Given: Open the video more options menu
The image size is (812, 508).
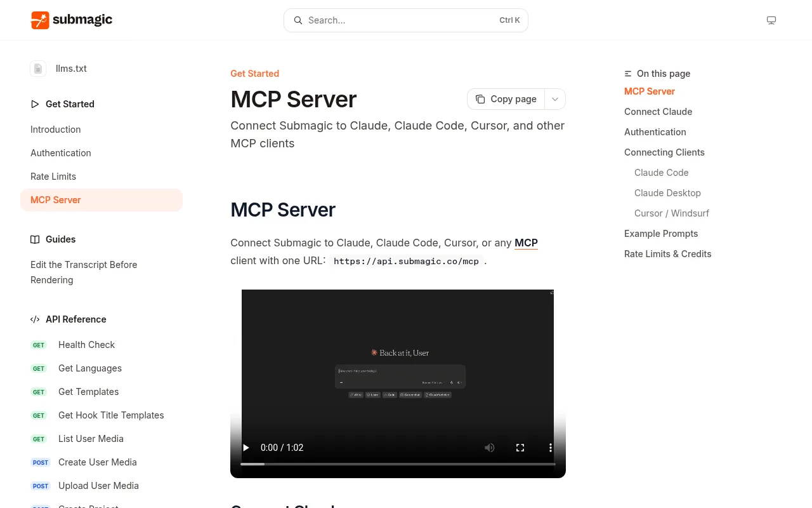Looking at the screenshot, I should (551, 448).
